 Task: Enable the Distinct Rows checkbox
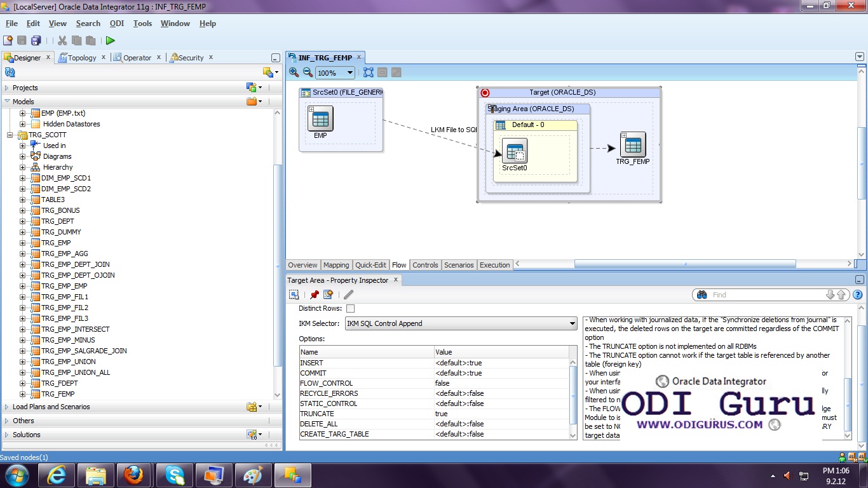coord(350,308)
